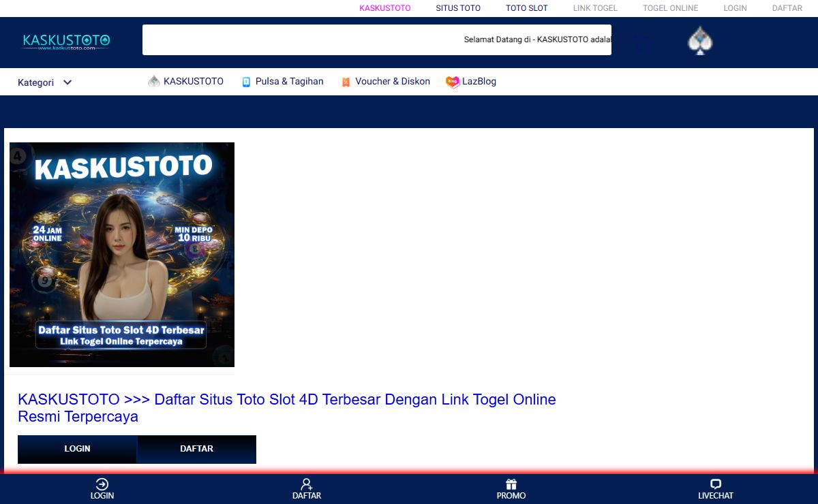This screenshot has width=818, height=504.
Task: Click the LOGIN button under product title
Action: tap(77, 449)
